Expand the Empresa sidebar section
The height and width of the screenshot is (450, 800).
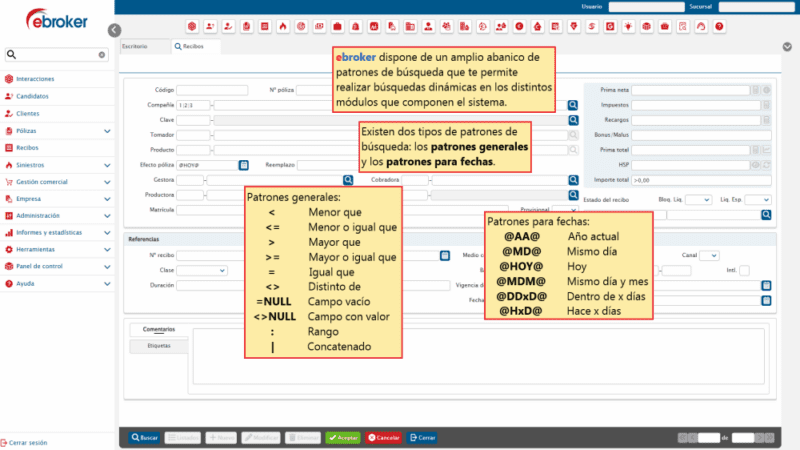[x=107, y=199]
